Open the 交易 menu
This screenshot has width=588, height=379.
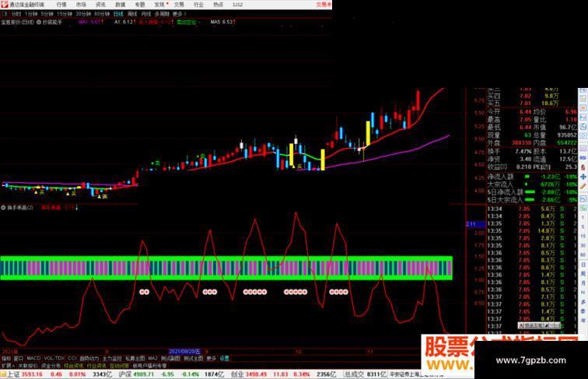click(x=179, y=5)
